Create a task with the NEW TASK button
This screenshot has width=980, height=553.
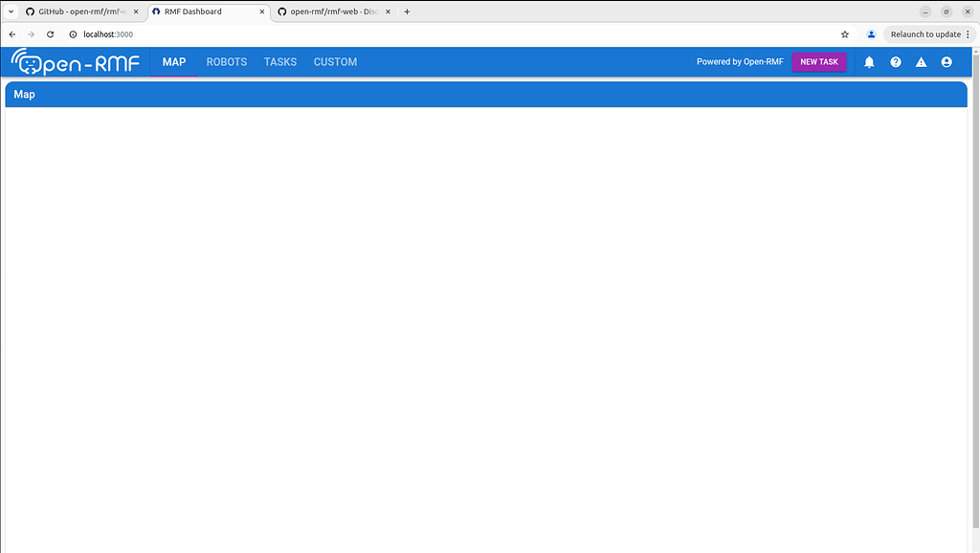[x=819, y=61]
